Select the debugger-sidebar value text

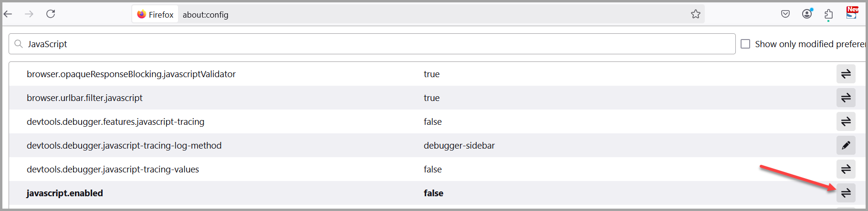[459, 145]
